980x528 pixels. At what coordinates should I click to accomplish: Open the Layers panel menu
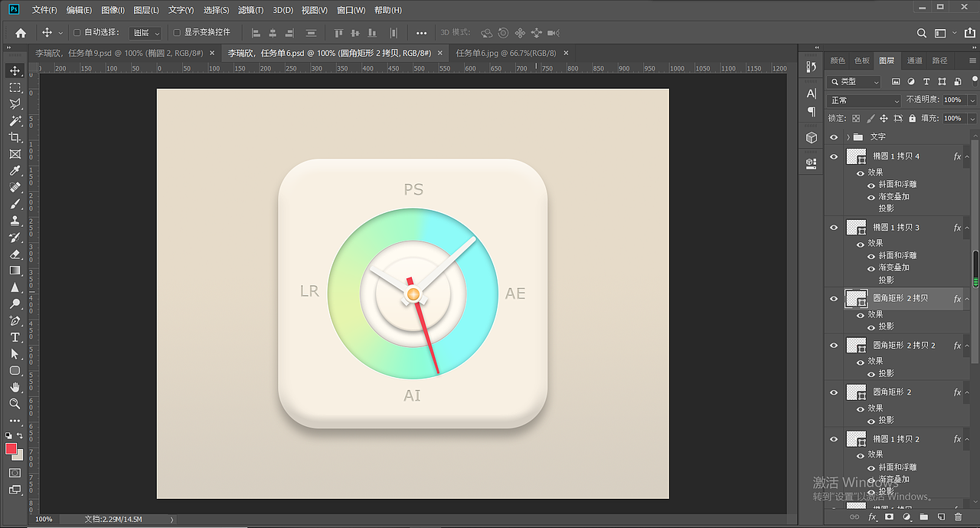pos(973,61)
